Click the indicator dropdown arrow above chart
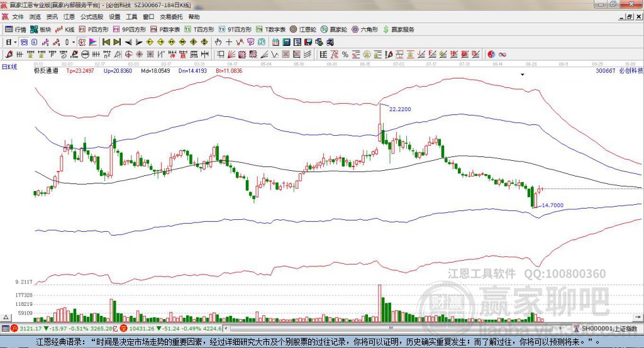The height and width of the screenshot is (348, 644). pos(523,75)
